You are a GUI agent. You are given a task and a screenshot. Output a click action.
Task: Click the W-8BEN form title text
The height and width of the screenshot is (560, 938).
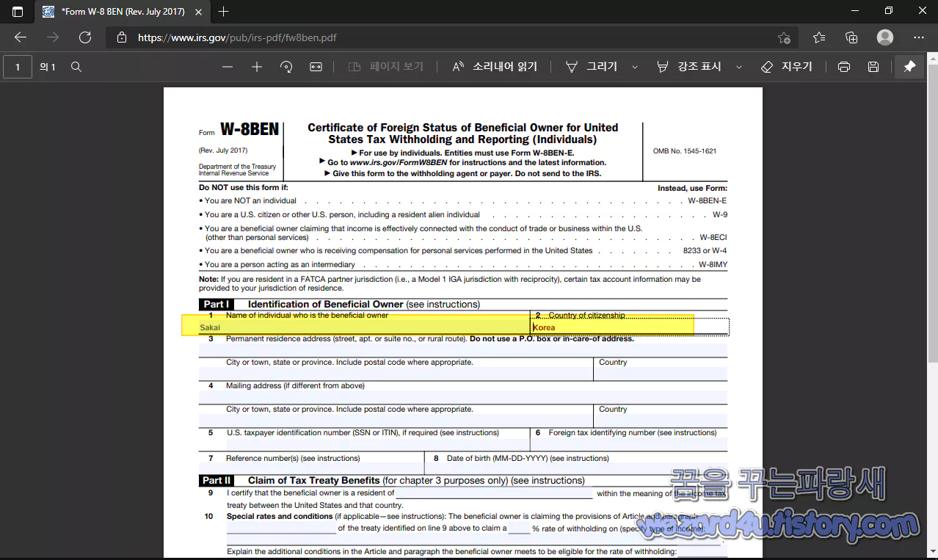[250, 130]
